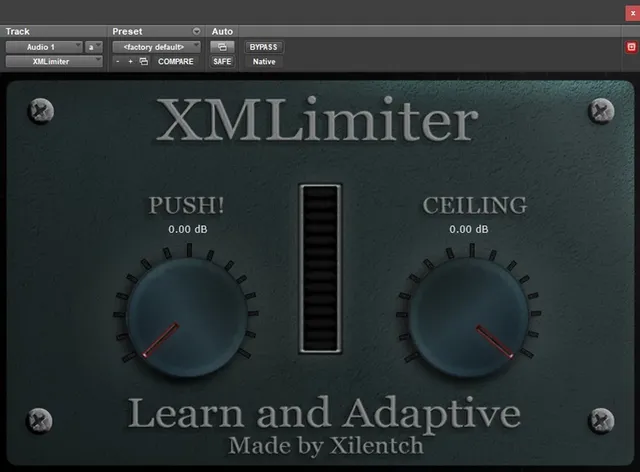Click the Native format button

click(264, 62)
